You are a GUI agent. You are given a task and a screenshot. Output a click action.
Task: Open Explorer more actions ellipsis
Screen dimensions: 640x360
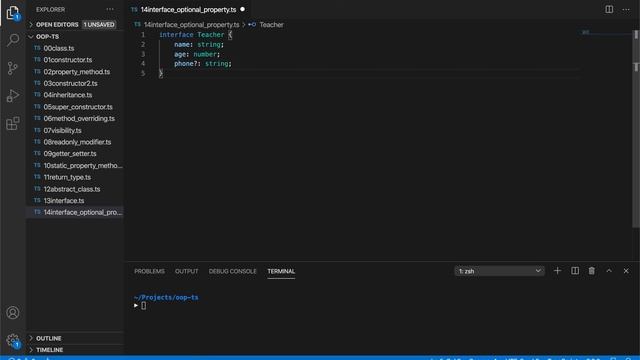coord(110,9)
